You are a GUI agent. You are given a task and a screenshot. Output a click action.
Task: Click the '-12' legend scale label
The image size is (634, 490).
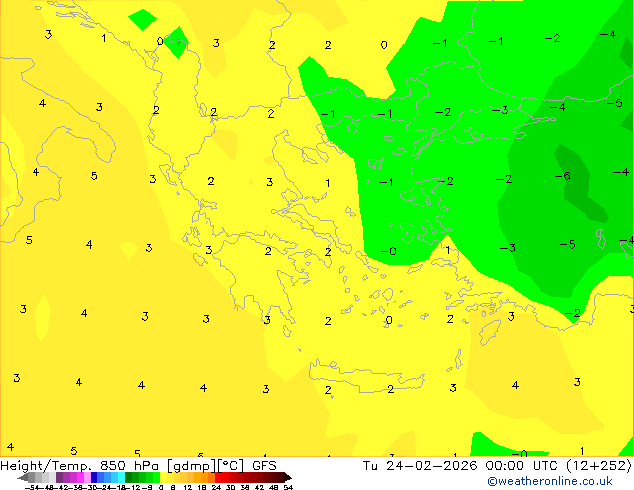133,488
